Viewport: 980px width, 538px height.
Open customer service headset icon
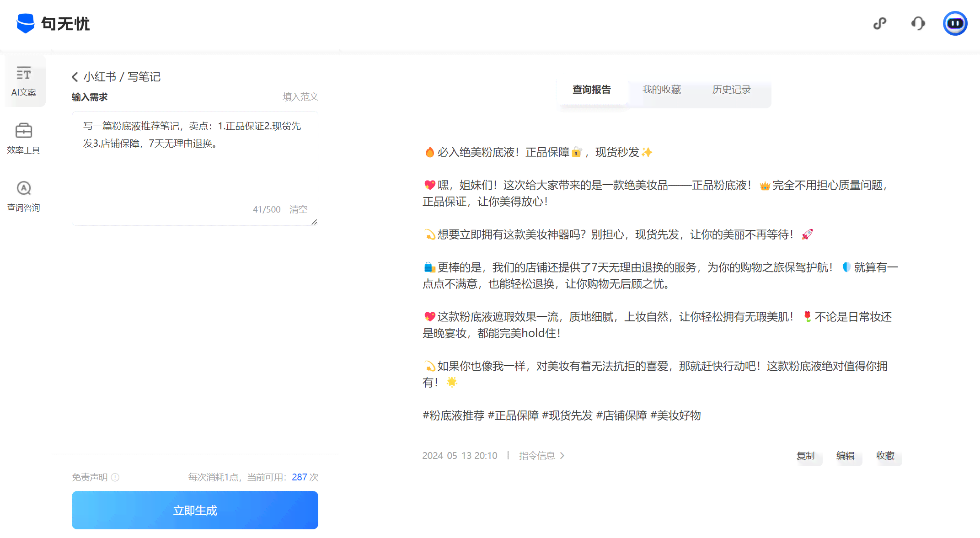click(x=918, y=23)
